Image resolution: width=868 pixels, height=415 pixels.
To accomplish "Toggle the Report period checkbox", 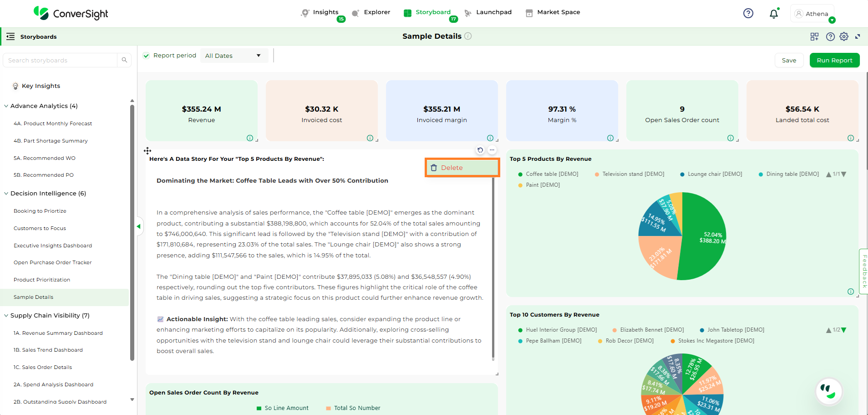I will (x=146, y=56).
